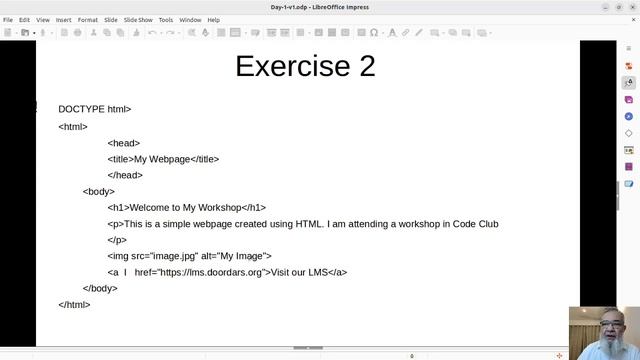The width and height of the screenshot is (640, 360).
Task: Open the Format menu
Action: click(x=88, y=20)
